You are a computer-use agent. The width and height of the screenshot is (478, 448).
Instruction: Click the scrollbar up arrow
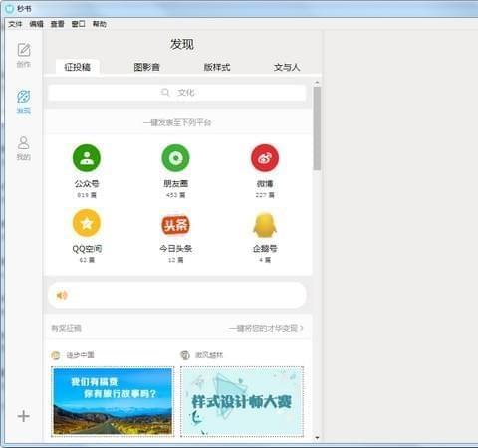tap(317, 82)
